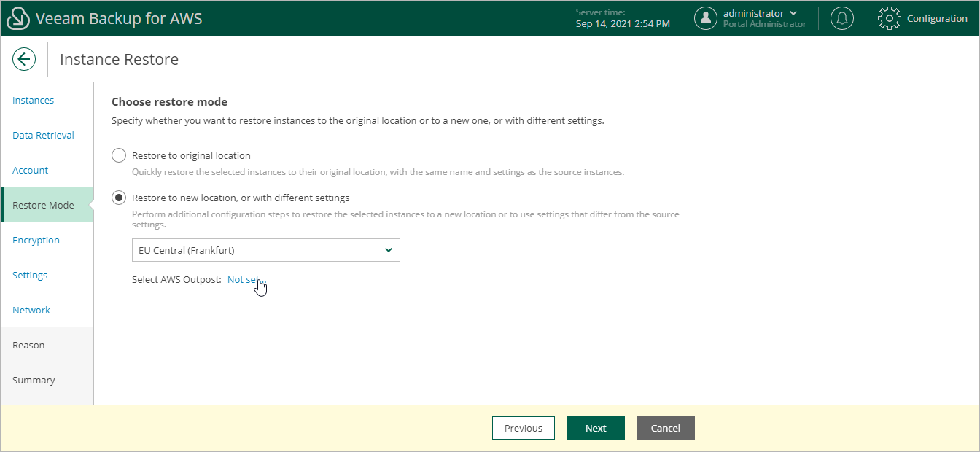Enable the original location restore mode

[x=118, y=155]
